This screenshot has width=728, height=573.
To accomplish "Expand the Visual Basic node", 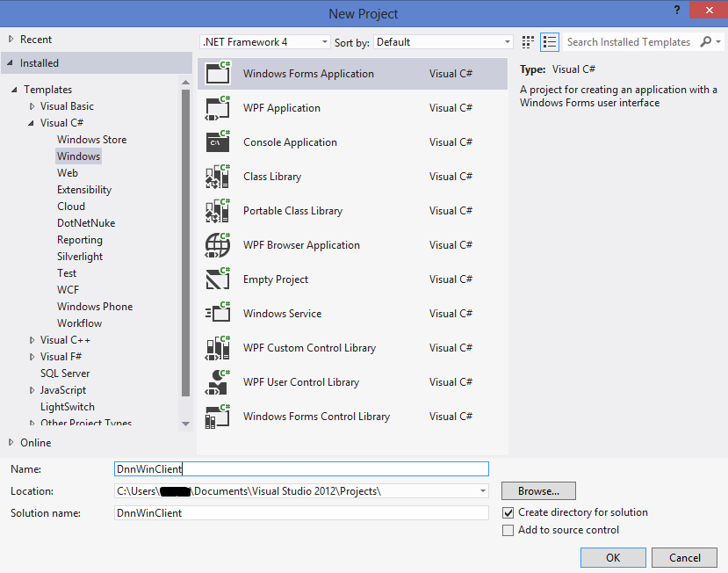I will (x=32, y=106).
